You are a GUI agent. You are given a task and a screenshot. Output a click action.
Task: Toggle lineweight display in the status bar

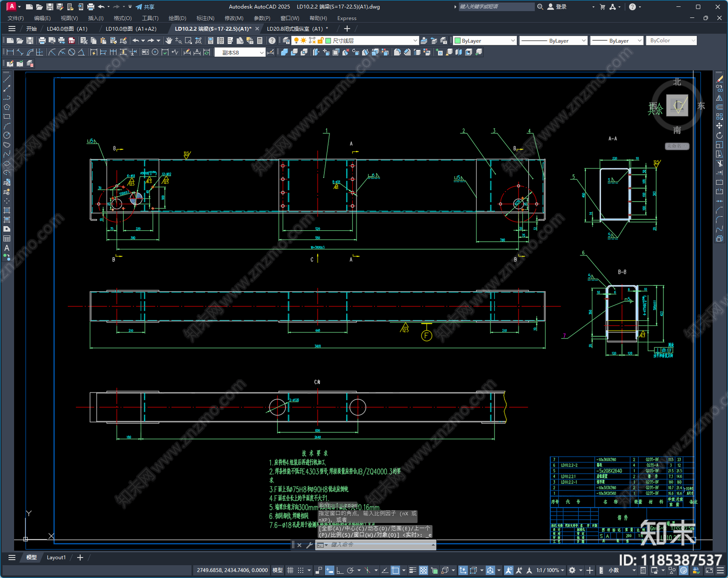pyautogui.click(x=413, y=570)
